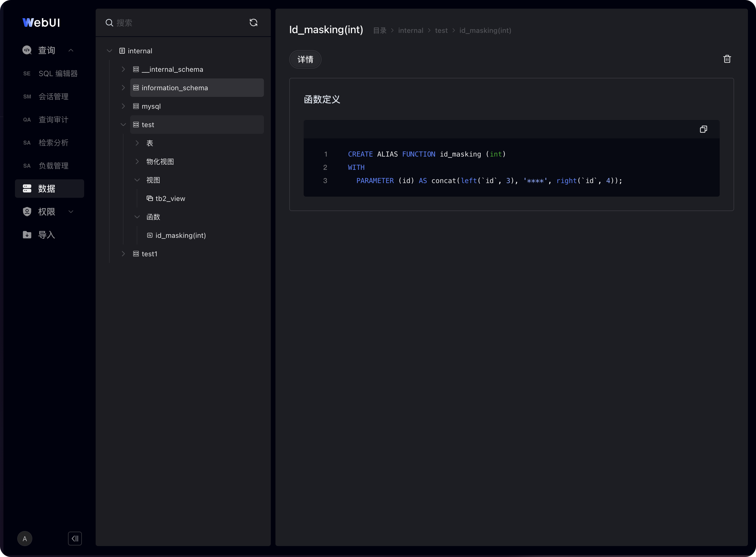Viewport: 756px width, 557px height.
Task: Click the internal catalog icon
Action: coord(122,51)
